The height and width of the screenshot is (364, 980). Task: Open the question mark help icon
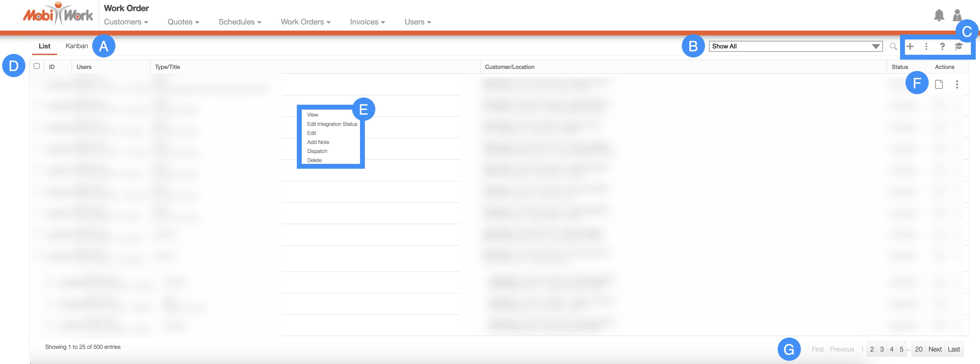pyautogui.click(x=942, y=46)
